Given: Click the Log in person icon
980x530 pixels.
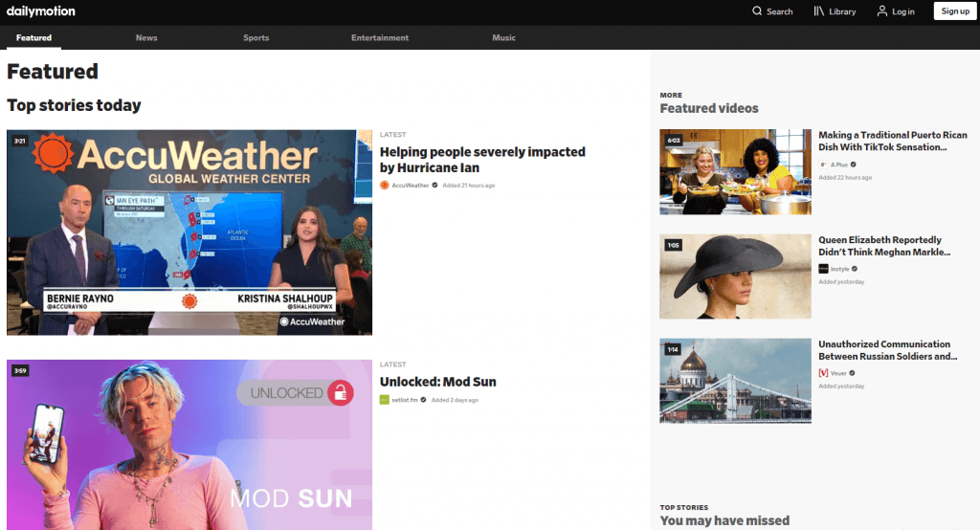Looking at the screenshot, I should 881,11.
